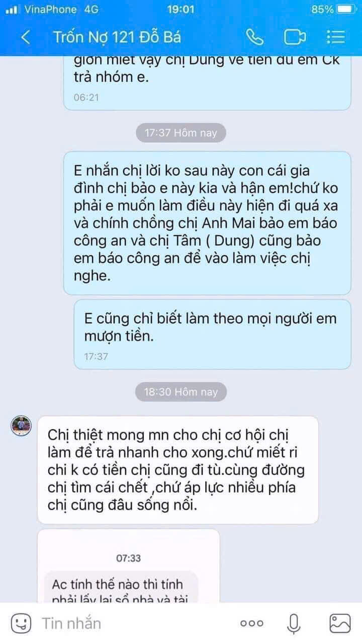Select the 'E nhắn chị lời' message bubble
The height and width of the screenshot is (644, 362).
[207, 223]
